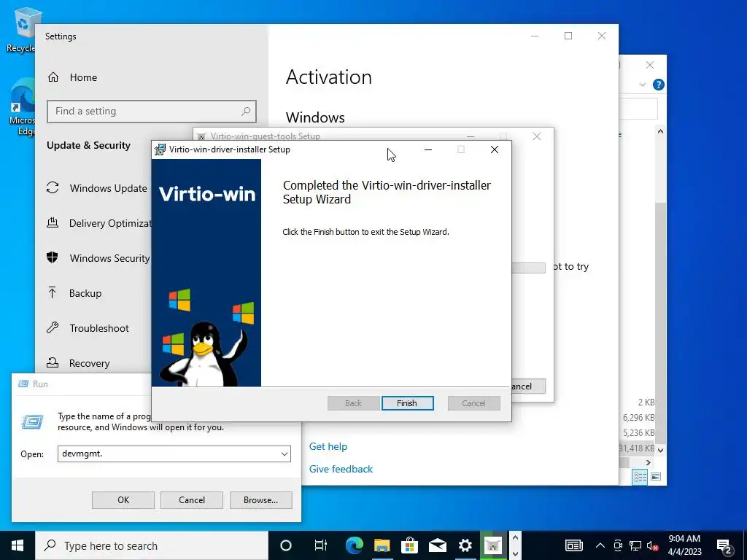Close the Virtio-win-driver-installer Setup window
Image resolution: width=747 pixels, height=560 pixels.
pyautogui.click(x=495, y=149)
